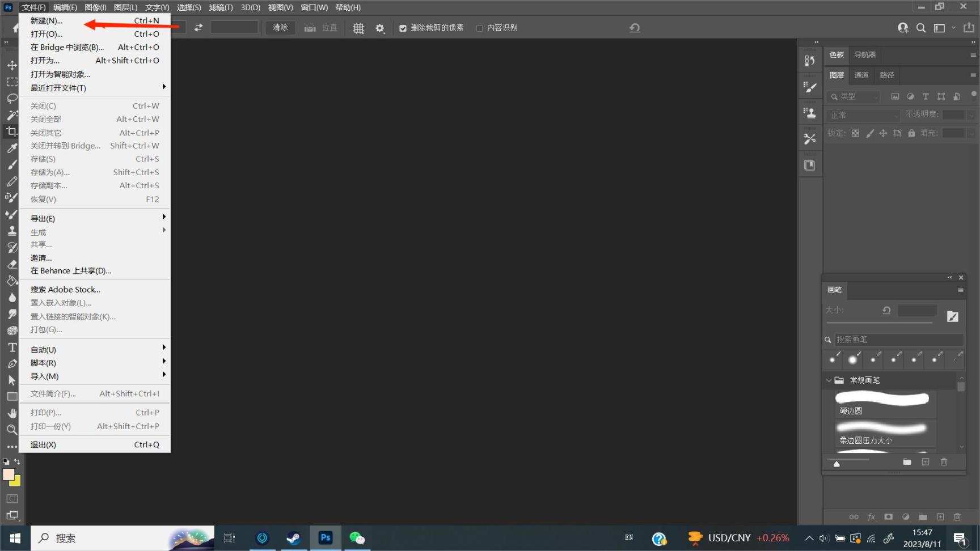Select the Move tool
This screenshot has height=551, width=980.
pyautogui.click(x=12, y=65)
